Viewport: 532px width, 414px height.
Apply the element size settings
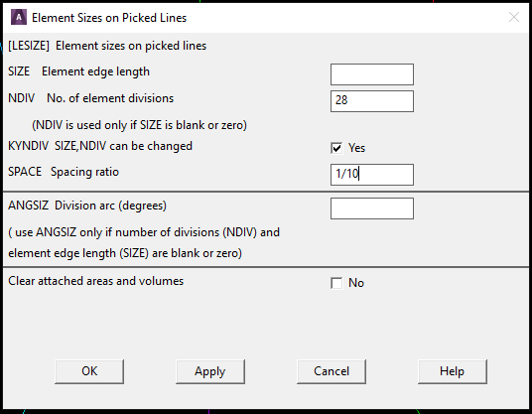coord(210,371)
